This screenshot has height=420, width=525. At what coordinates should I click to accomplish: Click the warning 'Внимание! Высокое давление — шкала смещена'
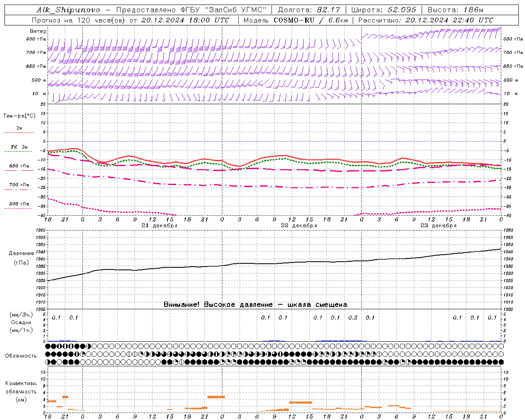[255, 304]
